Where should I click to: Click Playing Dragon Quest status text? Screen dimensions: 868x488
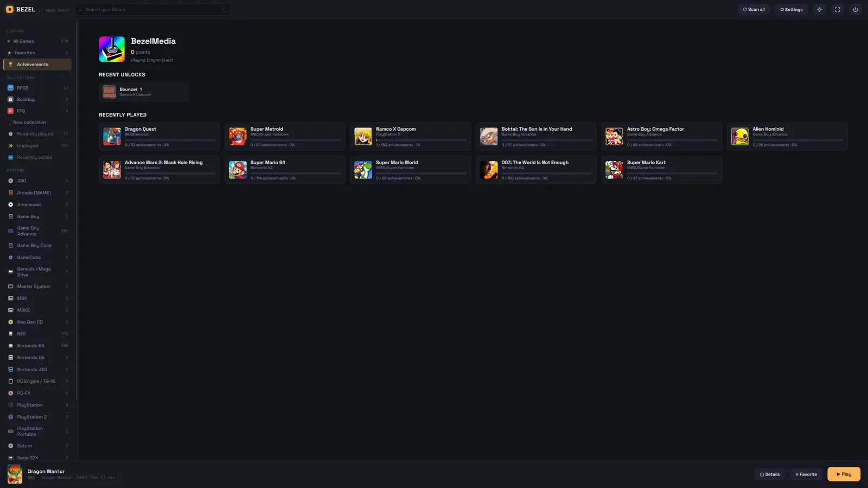[152, 60]
